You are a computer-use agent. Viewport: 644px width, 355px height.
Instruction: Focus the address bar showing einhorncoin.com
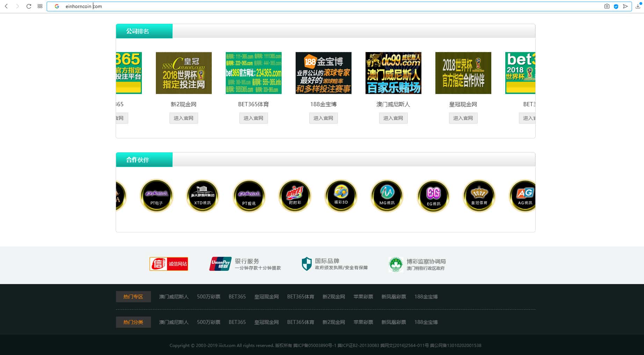339,6
